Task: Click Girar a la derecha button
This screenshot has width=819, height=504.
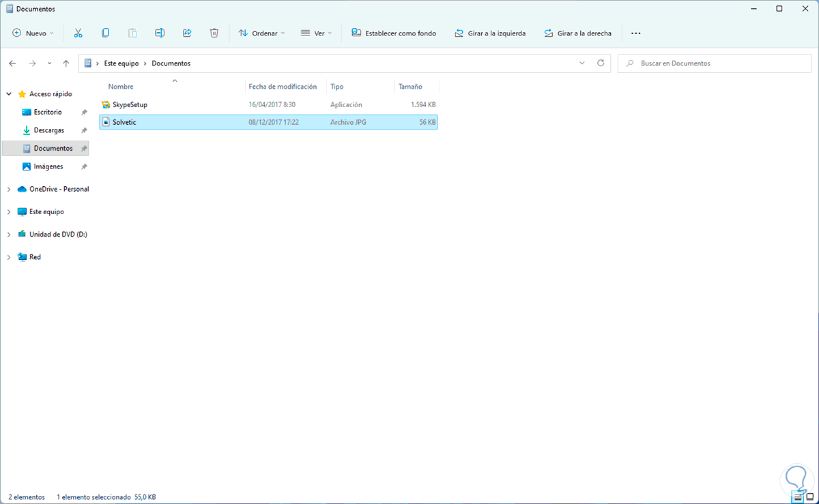Action: pos(578,33)
